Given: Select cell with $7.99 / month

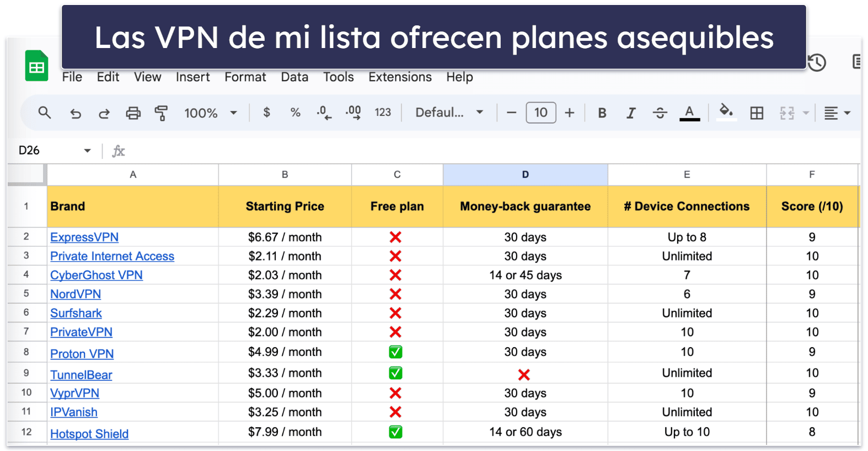Looking at the screenshot, I should coord(285,432).
